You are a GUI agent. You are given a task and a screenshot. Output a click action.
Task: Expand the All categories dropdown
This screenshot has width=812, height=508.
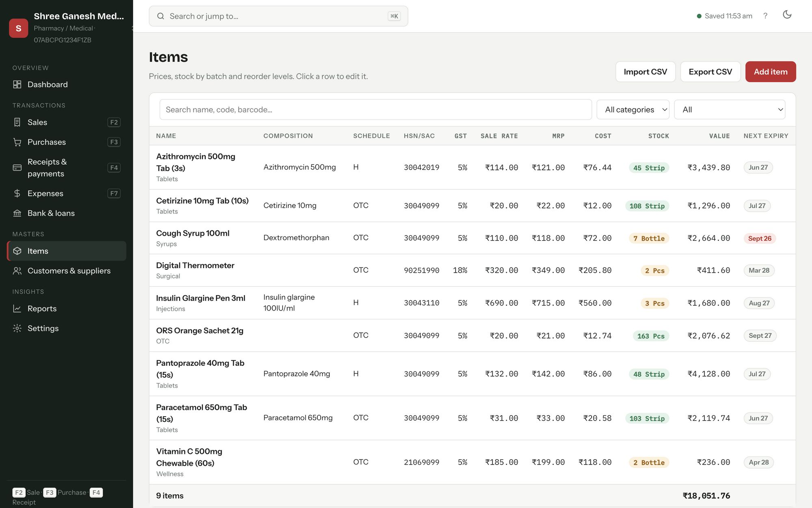pos(633,110)
